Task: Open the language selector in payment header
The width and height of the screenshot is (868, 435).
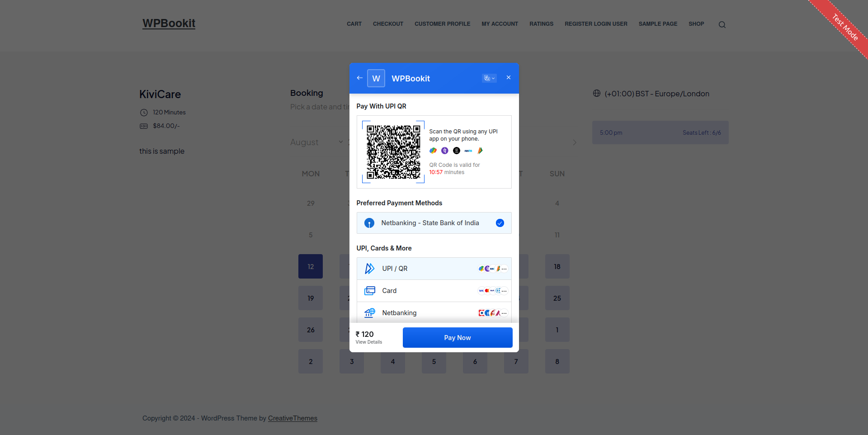Action: tap(489, 78)
